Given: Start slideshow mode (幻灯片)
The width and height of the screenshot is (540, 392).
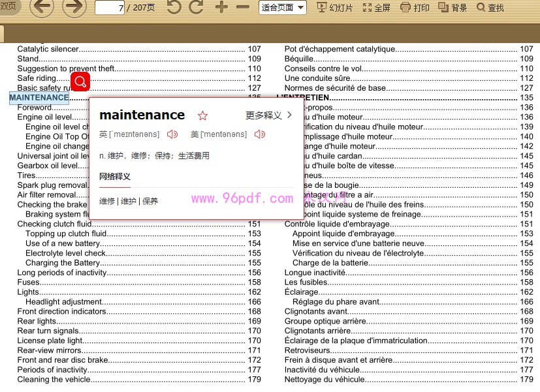Looking at the screenshot, I should pos(335,8).
